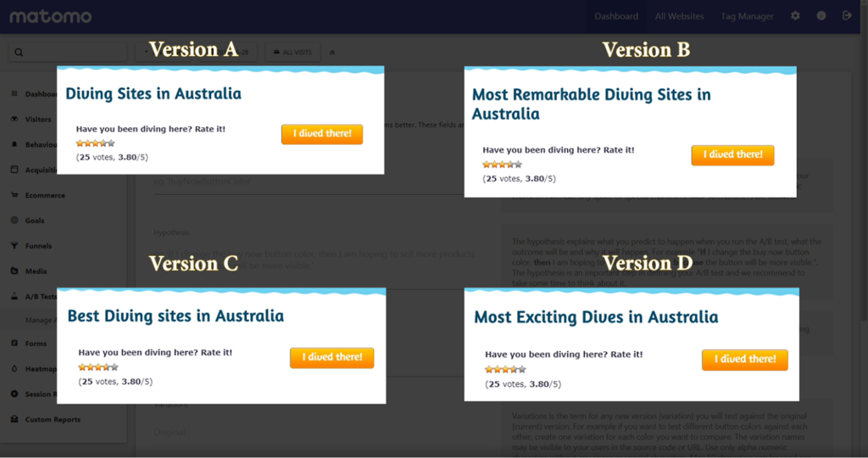Image resolution: width=868 pixels, height=458 pixels.
Task: Click the Media folder icon
Action: click(x=14, y=271)
